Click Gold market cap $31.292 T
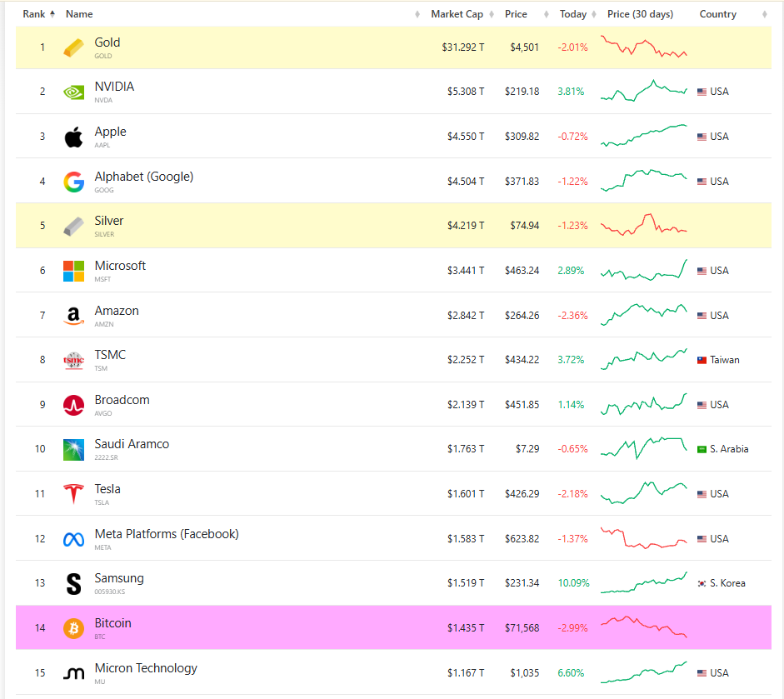Image resolution: width=784 pixels, height=699 pixels. (x=463, y=47)
